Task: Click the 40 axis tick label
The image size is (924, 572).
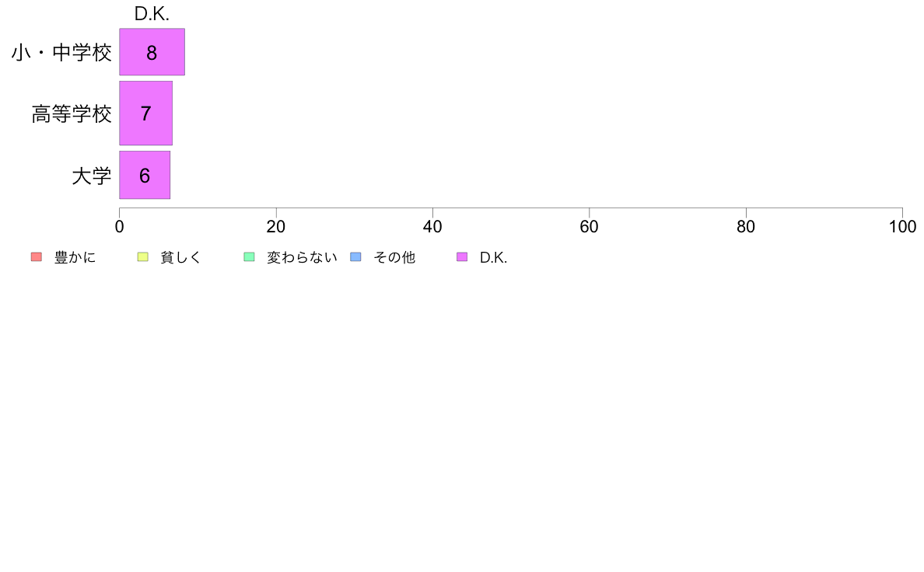Action: [432, 227]
